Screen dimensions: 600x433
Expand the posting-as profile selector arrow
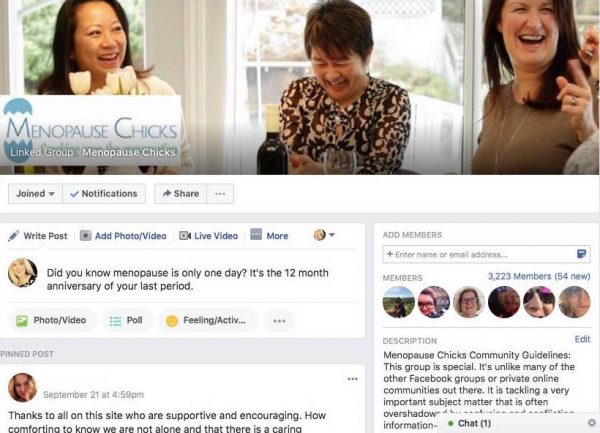[x=332, y=235]
